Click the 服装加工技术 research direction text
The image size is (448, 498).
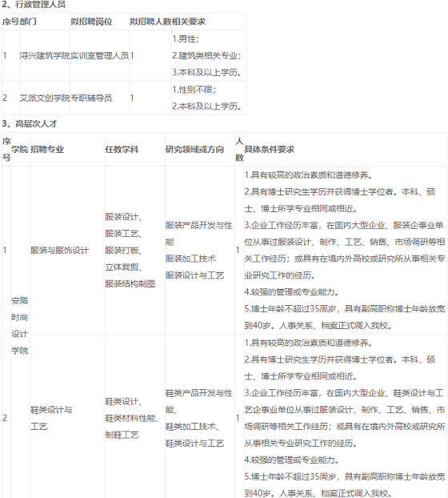(190, 259)
